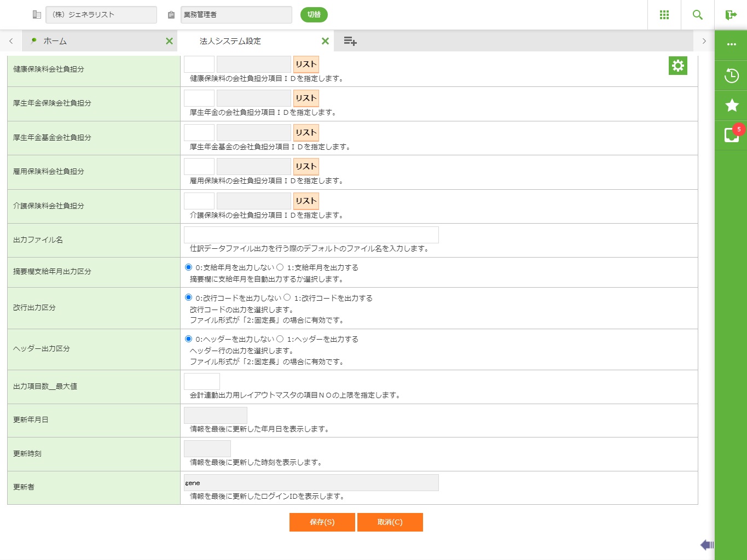Click the 保存(S) save button
The height and width of the screenshot is (560, 747).
[x=322, y=522]
